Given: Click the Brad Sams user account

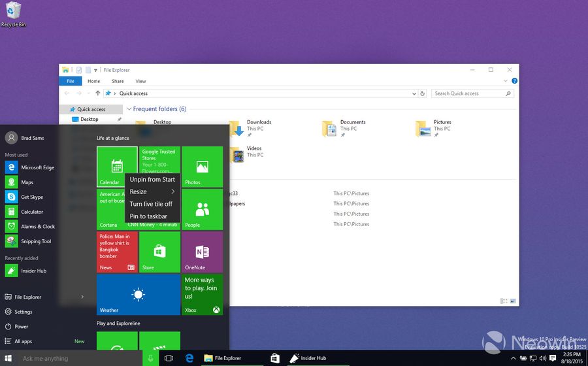Looking at the screenshot, I should 25,138.
